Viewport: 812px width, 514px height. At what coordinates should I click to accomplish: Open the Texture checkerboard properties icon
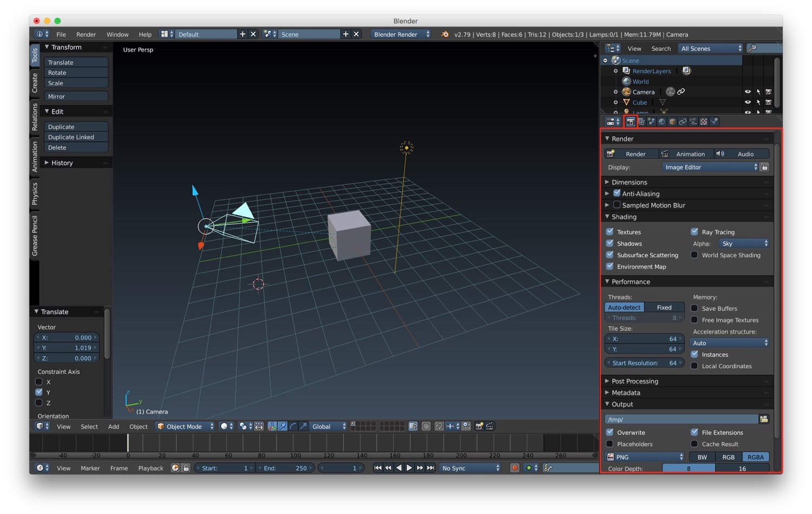coord(704,122)
